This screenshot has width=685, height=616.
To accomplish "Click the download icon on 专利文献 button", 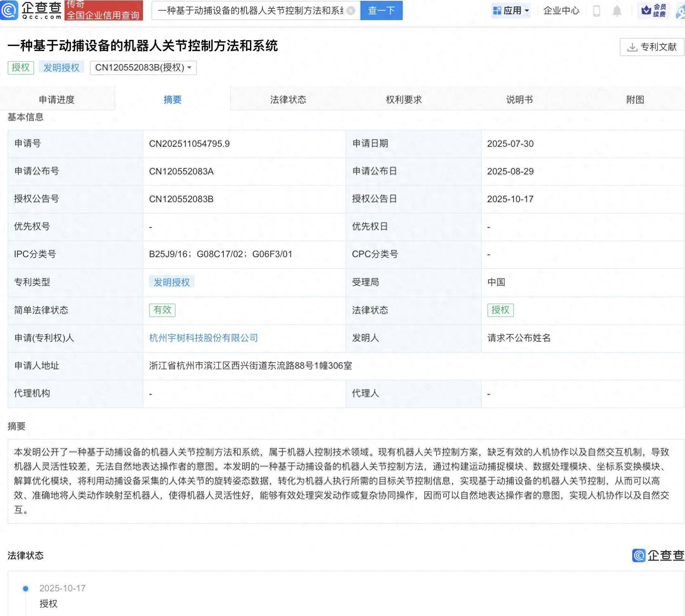I will 632,48.
